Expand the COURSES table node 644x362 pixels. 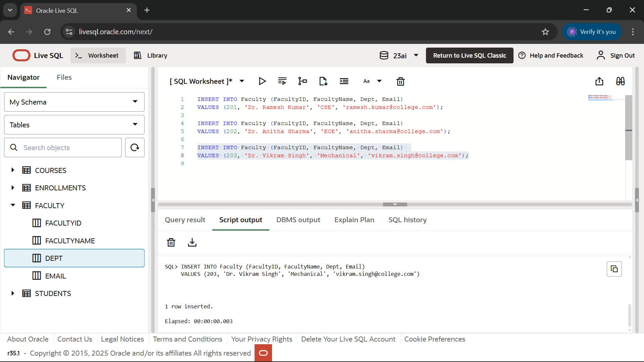coord(13,170)
